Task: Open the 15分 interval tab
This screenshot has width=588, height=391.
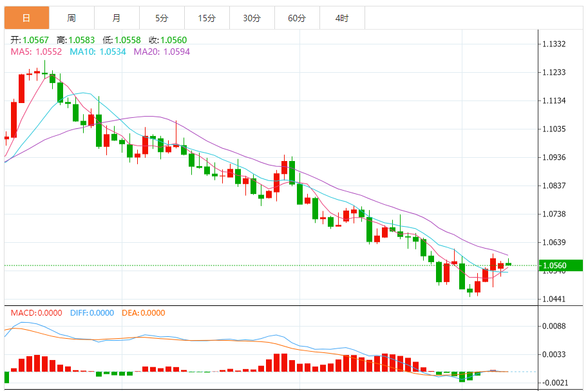Action: (207, 18)
